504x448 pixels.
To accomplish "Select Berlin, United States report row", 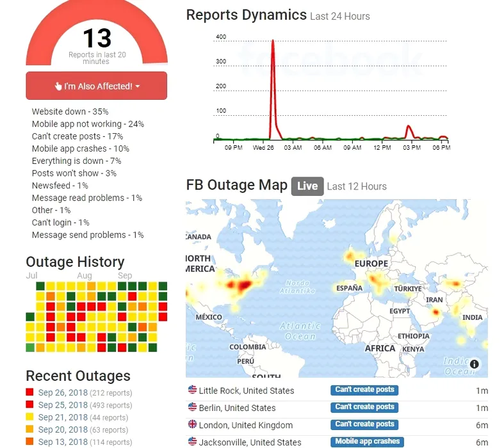I will [x=337, y=408].
